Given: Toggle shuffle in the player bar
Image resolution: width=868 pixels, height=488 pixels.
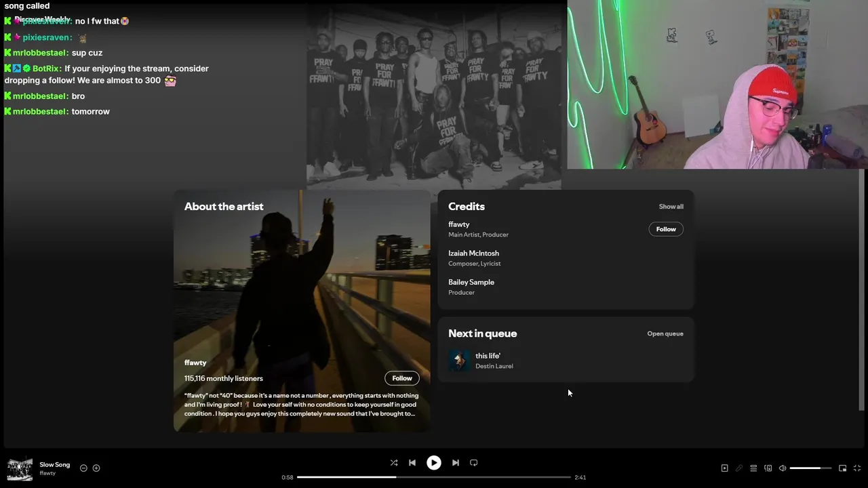Looking at the screenshot, I should point(393,463).
